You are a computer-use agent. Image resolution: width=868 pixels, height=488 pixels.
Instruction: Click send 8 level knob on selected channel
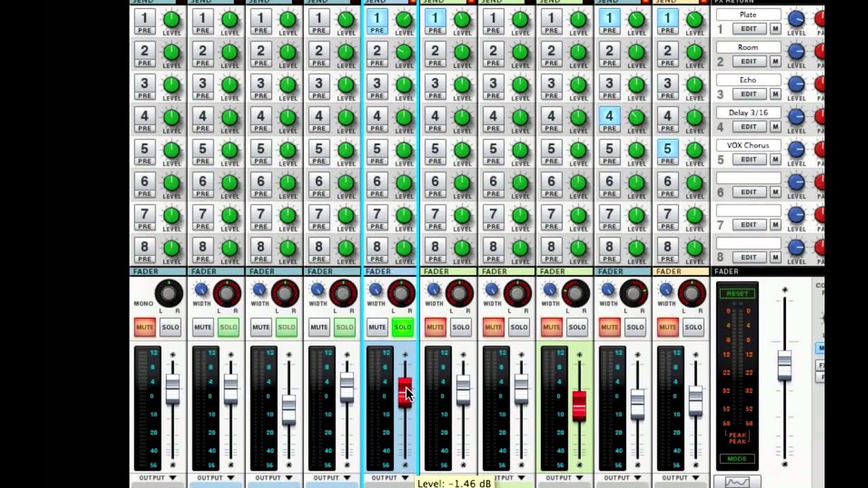coord(404,247)
